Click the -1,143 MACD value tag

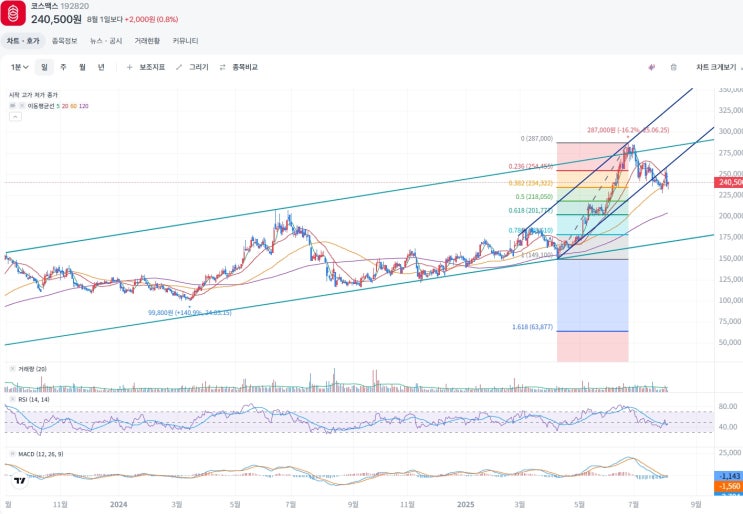tap(728, 476)
